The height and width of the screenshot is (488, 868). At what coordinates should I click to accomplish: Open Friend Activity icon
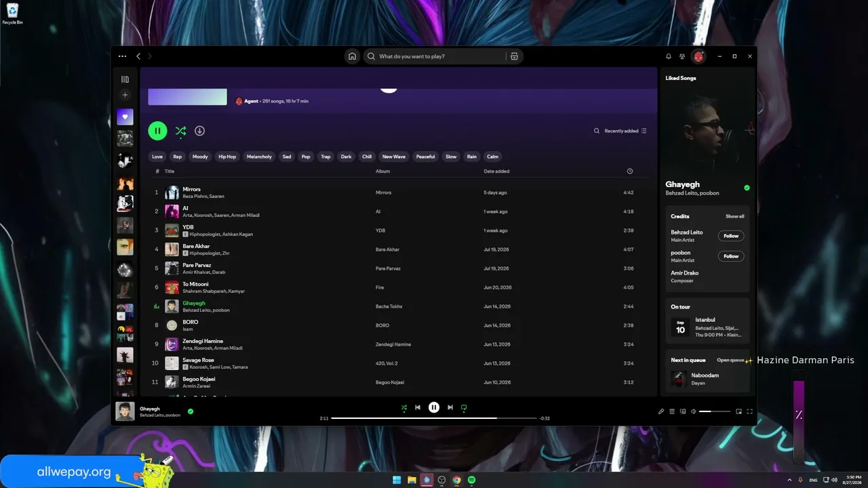(682, 56)
